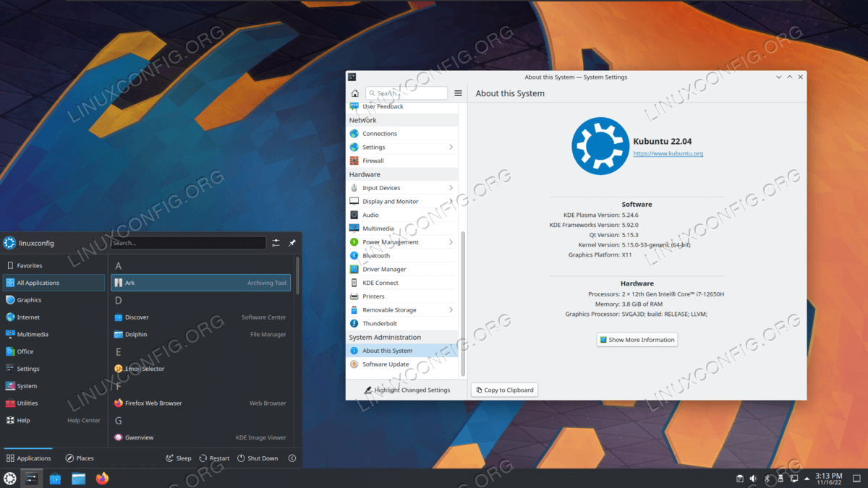Open Connections in the Network section
Viewport: 868px width, 488px height.
coord(402,133)
